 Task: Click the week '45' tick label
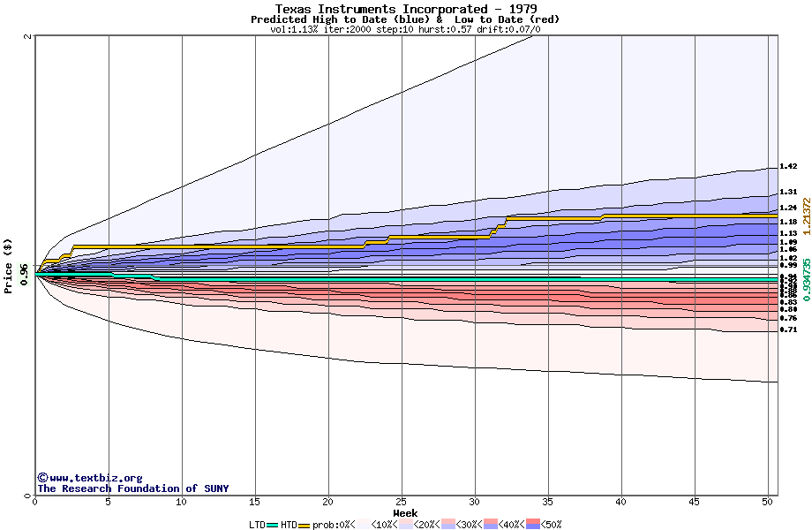(695, 502)
